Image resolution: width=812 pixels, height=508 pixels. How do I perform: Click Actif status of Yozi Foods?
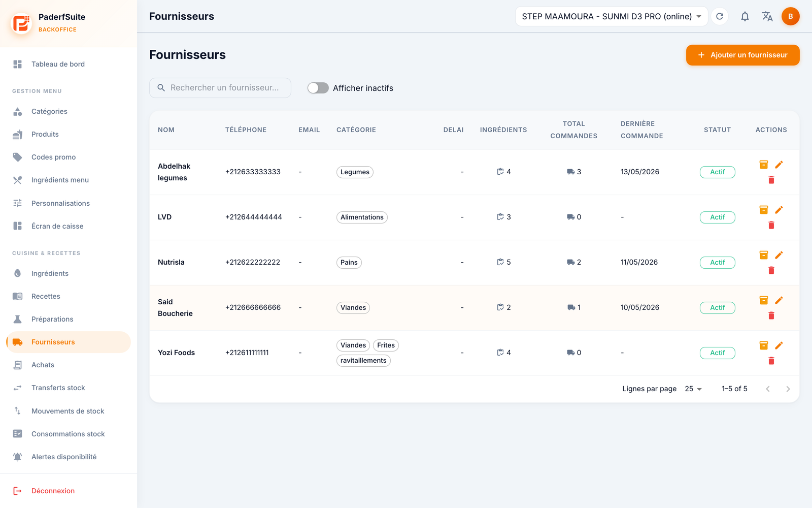point(718,353)
